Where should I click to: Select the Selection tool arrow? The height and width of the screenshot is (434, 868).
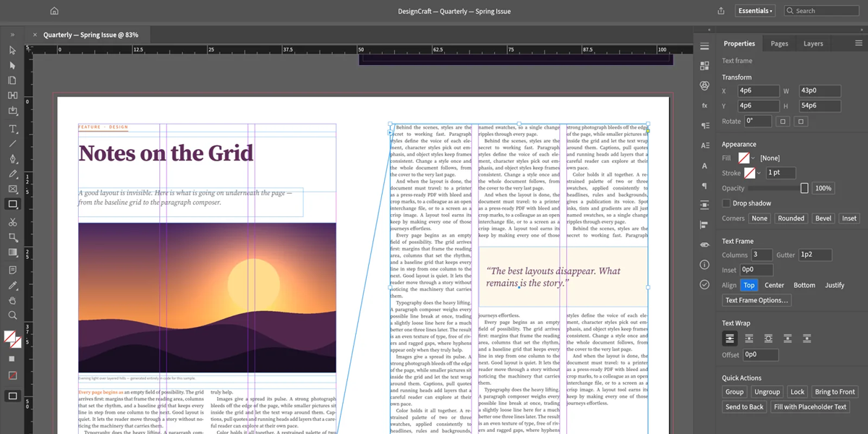coord(12,50)
